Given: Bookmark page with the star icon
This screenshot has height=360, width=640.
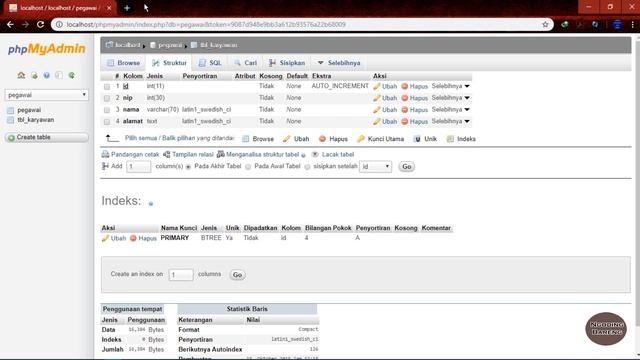Looking at the screenshot, I should tap(545, 24).
